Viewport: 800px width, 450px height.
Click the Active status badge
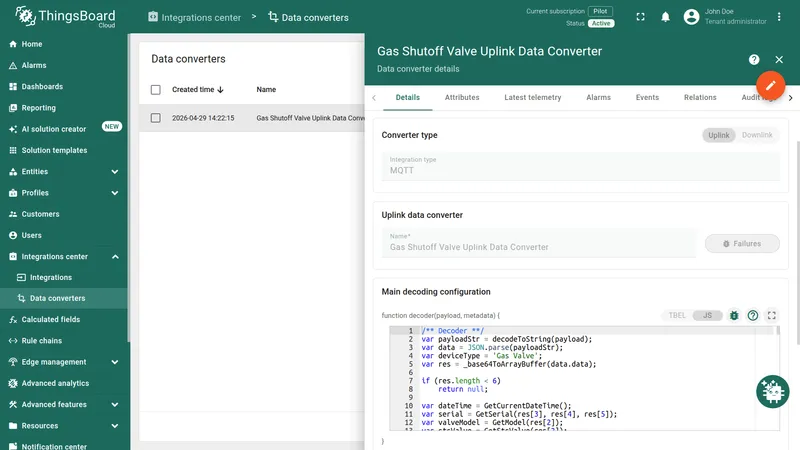[601, 23]
